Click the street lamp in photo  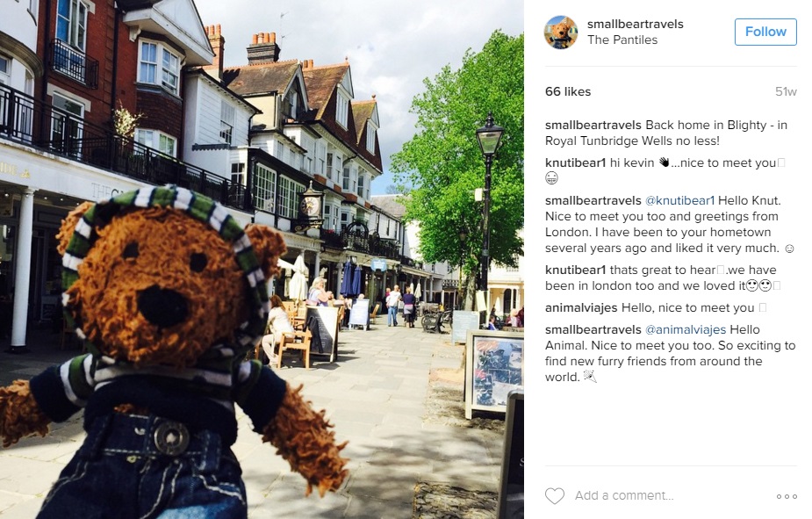click(488, 207)
